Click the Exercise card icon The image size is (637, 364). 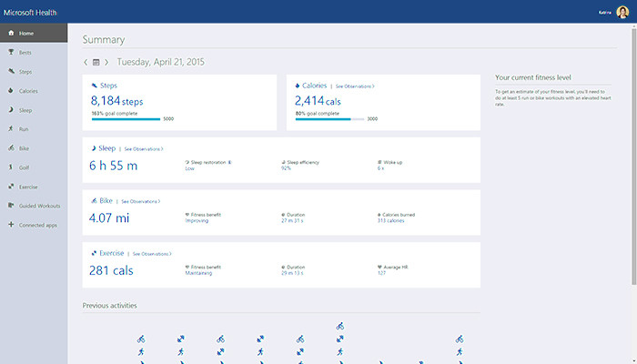point(94,253)
